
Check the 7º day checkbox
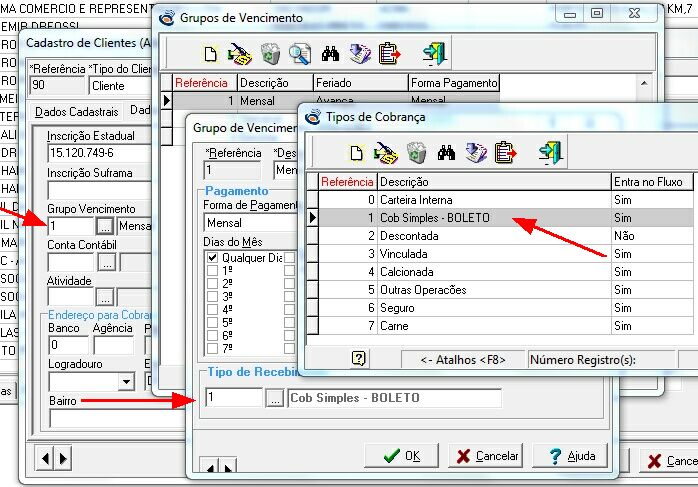point(212,348)
